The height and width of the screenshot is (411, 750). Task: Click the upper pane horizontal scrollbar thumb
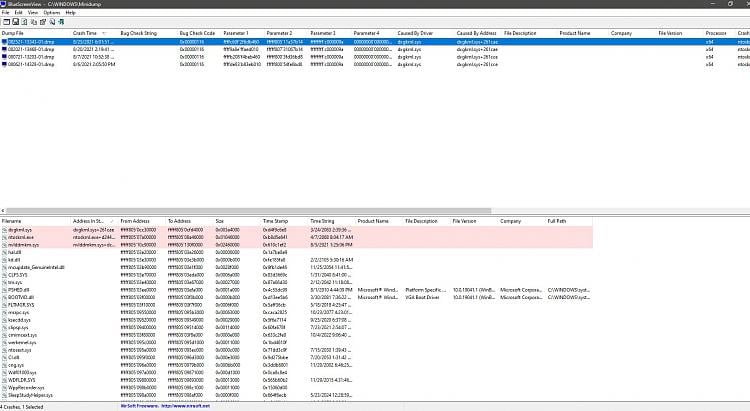click(x=248, y=211)
